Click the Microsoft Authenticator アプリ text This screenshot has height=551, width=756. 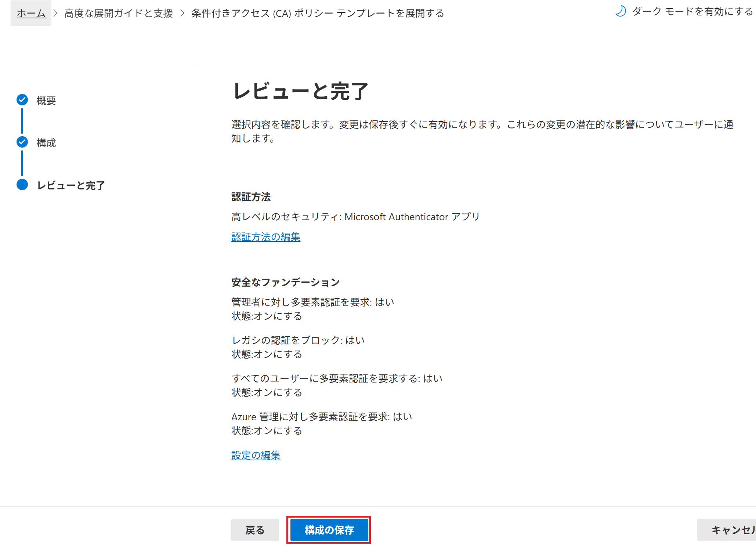(x=412, y=217)
